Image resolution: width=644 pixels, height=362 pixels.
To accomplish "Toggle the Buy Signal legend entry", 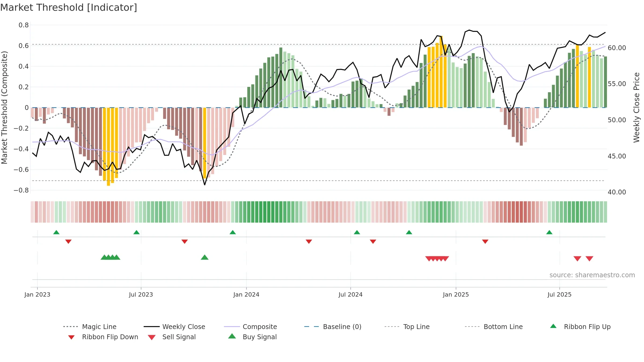I will pyautogui.click(x=252, y=337).
